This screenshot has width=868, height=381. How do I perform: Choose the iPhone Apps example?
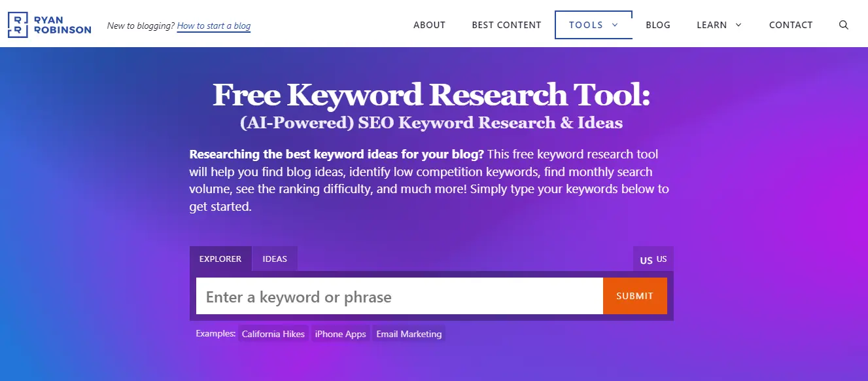340,333
